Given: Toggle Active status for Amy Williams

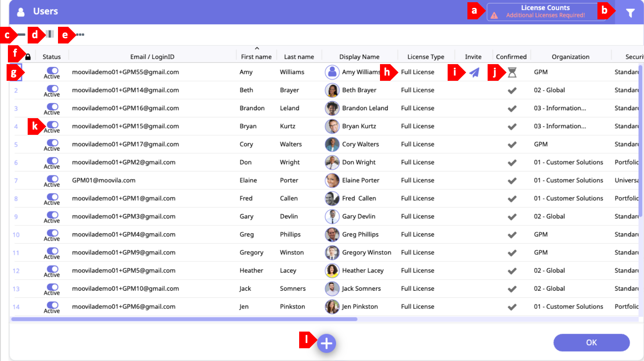Looking at the screenshot, I should click(53, 71).
